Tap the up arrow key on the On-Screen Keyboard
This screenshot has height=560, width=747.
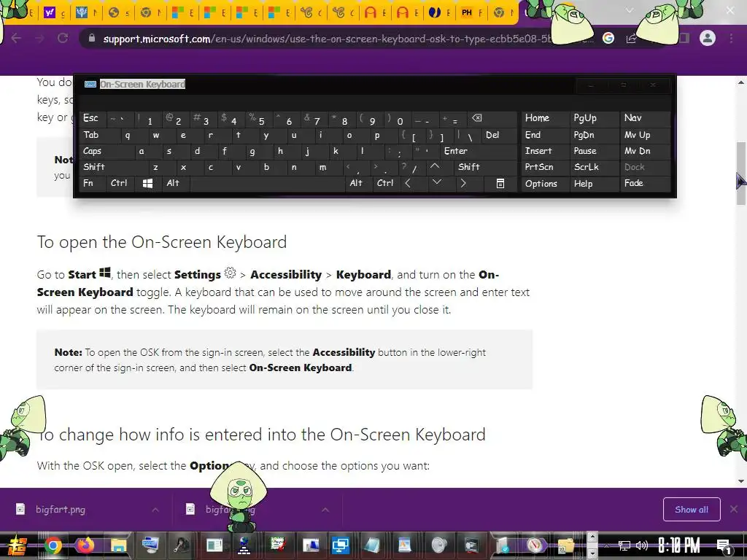pos(435,167)
